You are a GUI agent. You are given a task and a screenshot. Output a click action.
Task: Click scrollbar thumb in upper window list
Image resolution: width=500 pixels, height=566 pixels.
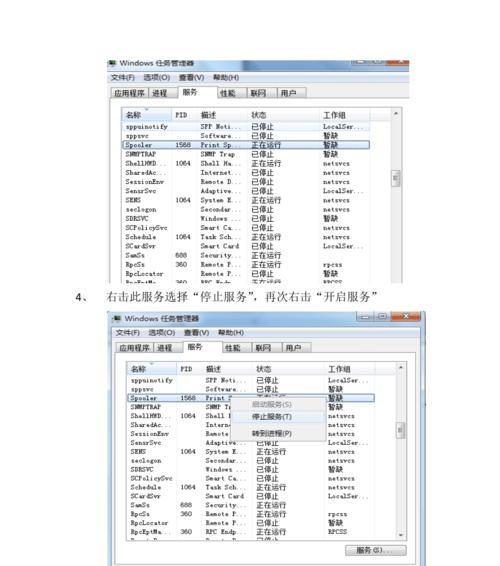click(x=396, y=178)
